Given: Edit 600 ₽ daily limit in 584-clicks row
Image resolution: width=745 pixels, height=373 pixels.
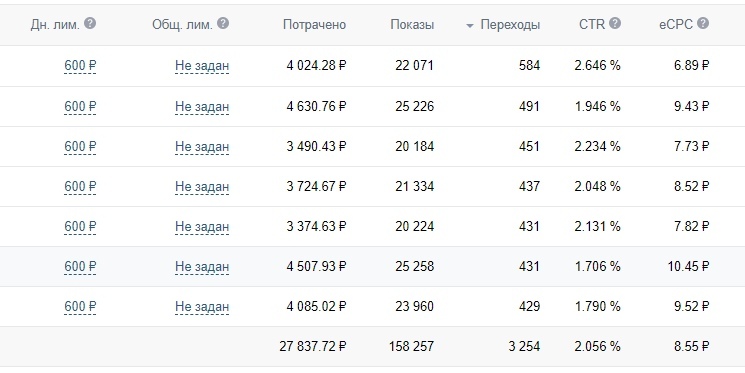Looking at the screenshot, I should pyautogui.click(x=80, y=66).
